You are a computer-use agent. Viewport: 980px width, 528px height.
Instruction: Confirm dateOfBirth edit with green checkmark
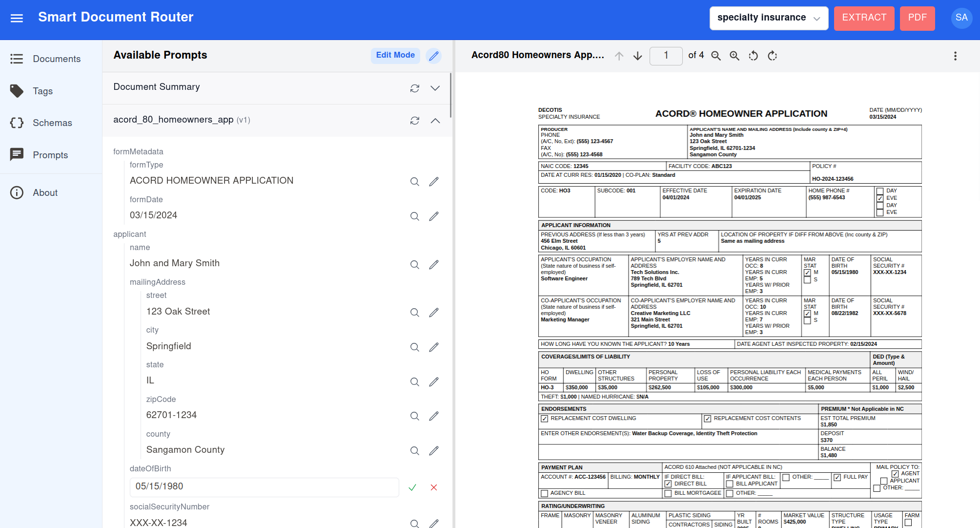[x=412, y=487]
